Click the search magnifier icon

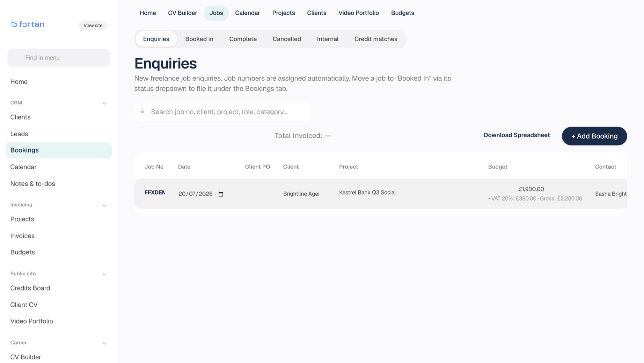click(142, 112)
